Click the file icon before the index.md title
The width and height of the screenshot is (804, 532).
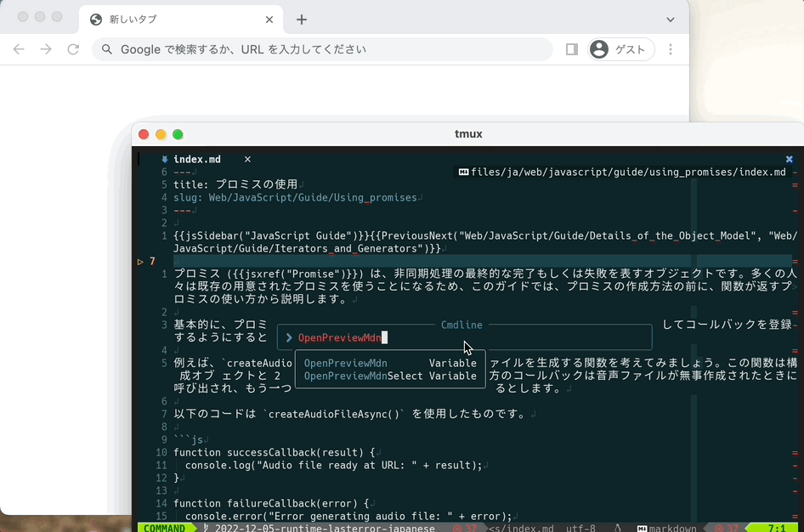(x=165, y=159)
